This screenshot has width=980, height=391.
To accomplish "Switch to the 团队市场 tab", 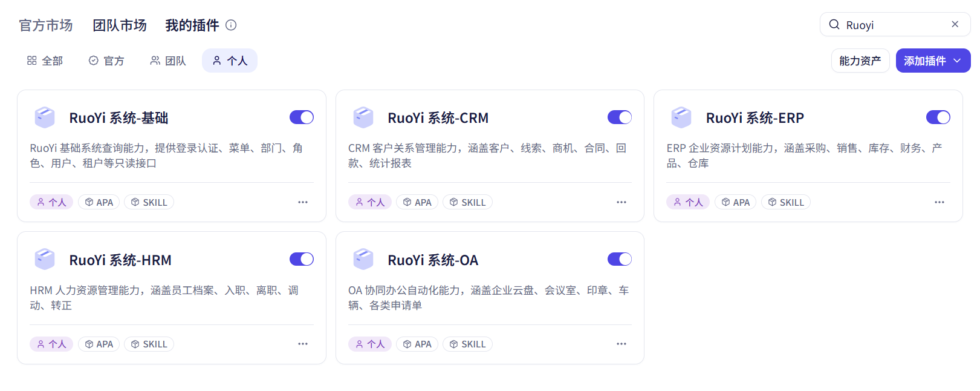I will [120, 25].
